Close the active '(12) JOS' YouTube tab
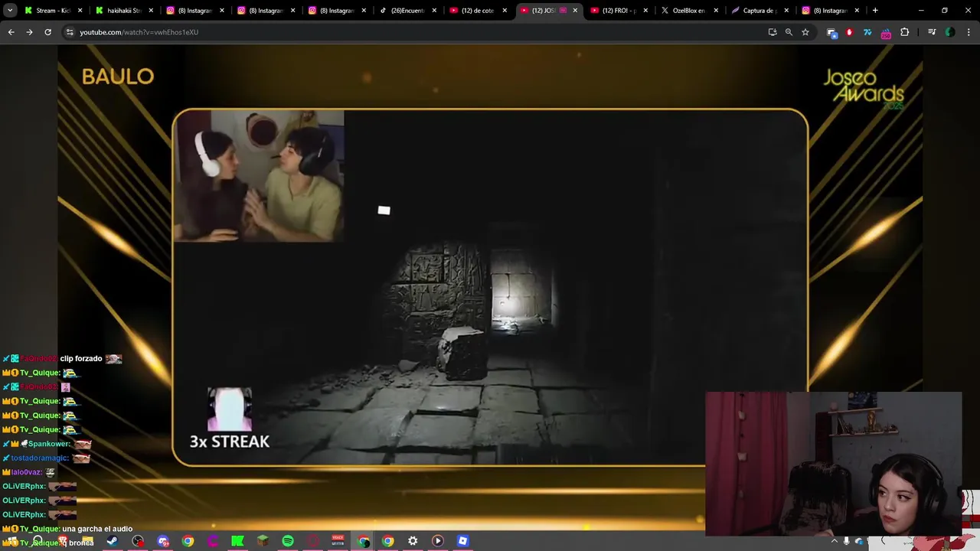Screen dimensions: 980x551 575,11
